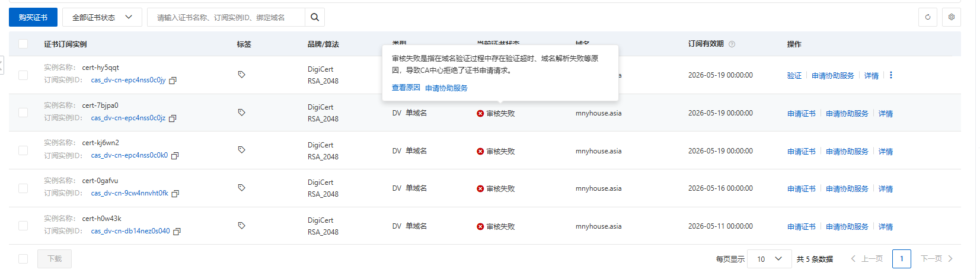Click 申请协助服务 for cert-7bjpa0
This screenshot has width=980, height=279.
(x=847, y=114)
